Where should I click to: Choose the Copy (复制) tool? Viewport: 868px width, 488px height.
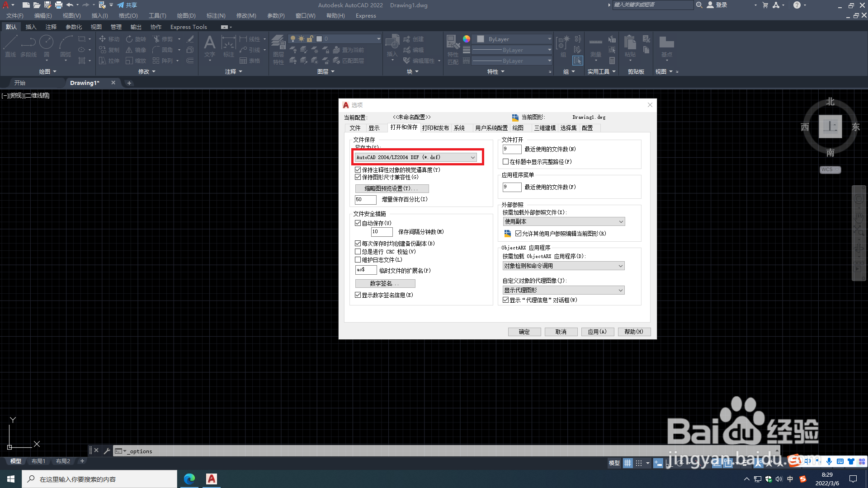click(x=109, y=50)
